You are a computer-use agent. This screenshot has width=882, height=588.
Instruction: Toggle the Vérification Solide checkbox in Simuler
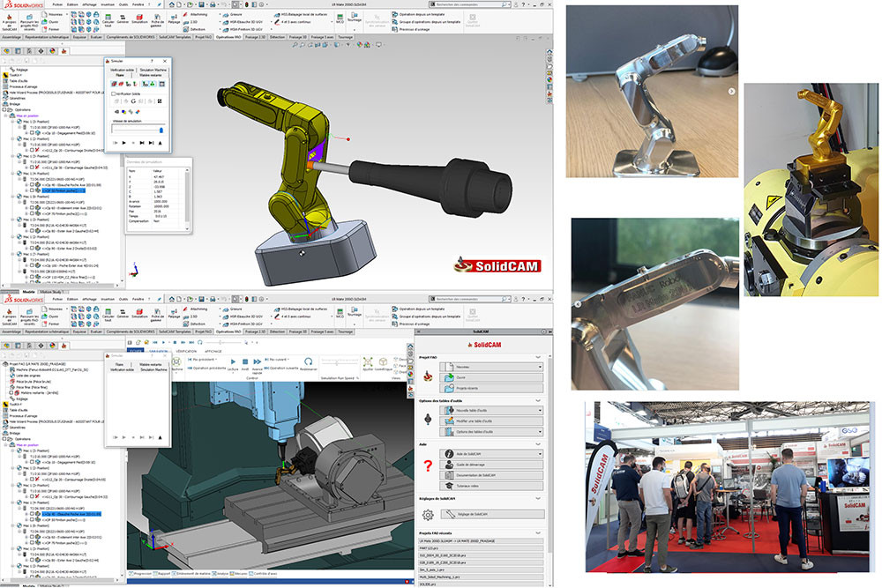click(x=112, y=93)
